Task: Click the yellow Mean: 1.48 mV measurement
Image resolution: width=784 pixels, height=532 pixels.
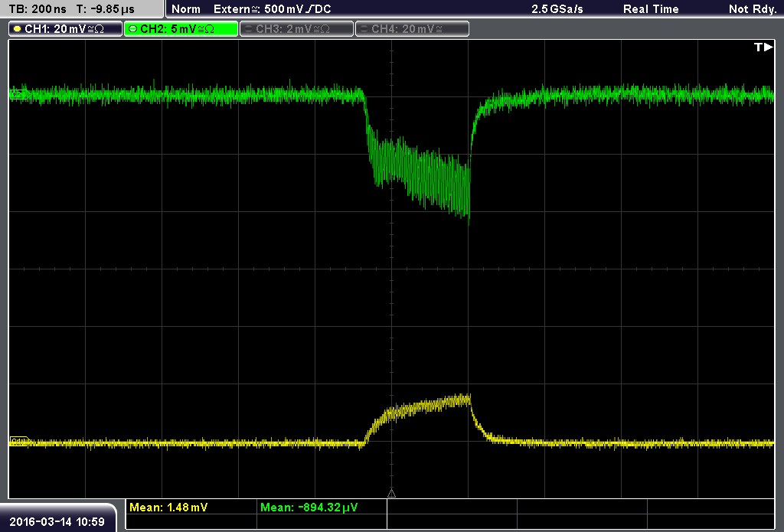Action: (x=168, y=508)
